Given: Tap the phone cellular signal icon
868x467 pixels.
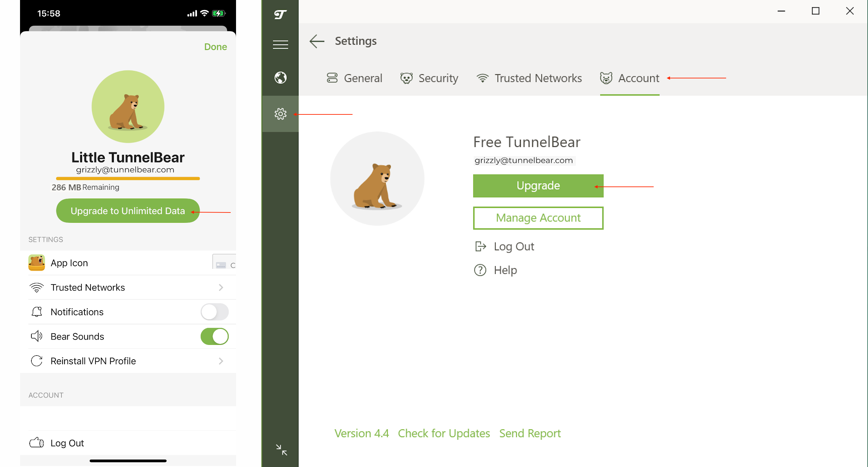Looking at the screenshot, I should pyautogui.click(x=192, y=13).
